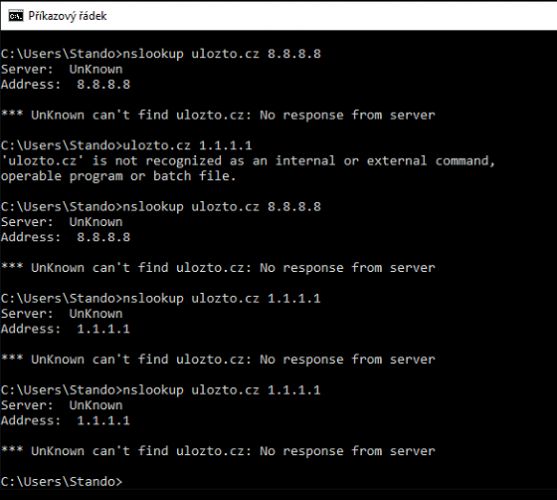
Task: Click the Command Prompt icon in title bar
Action: (x=16, y=16)
